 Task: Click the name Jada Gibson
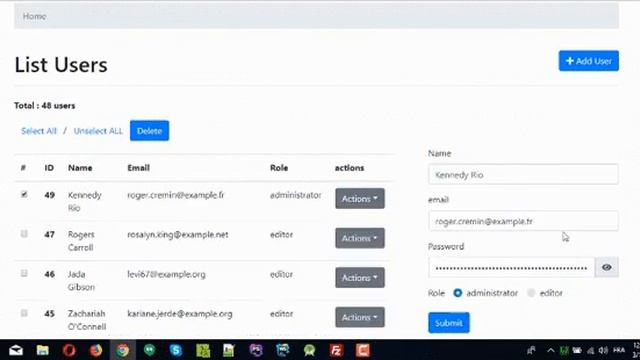81,280
